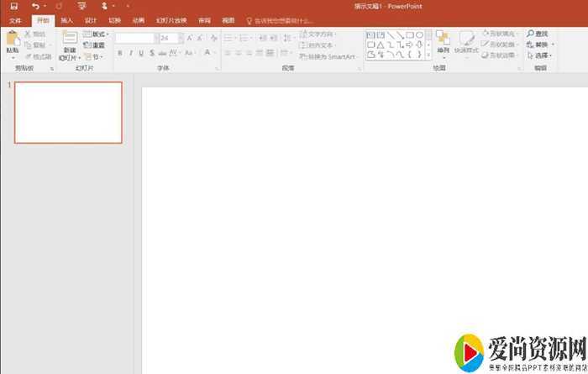
Task: Click the Undo arrow icon
Action: pyautogui.click(x=34, y=6)
